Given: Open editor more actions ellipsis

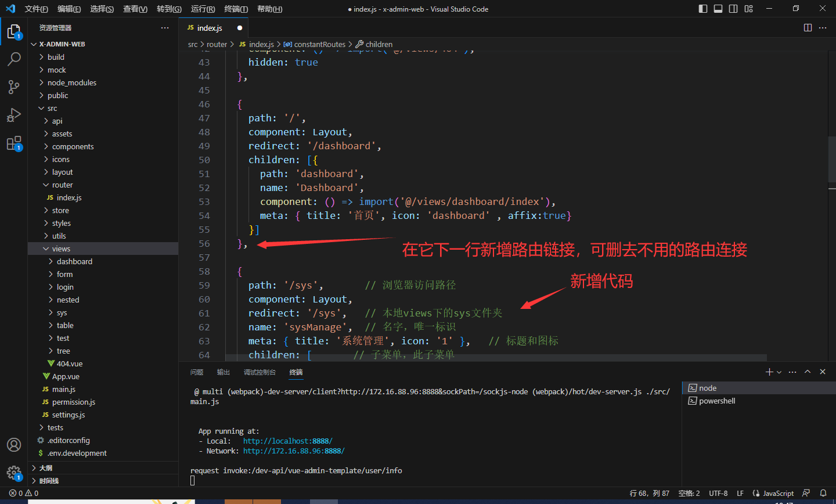Looking at the screenshot, I should (823, 27).
